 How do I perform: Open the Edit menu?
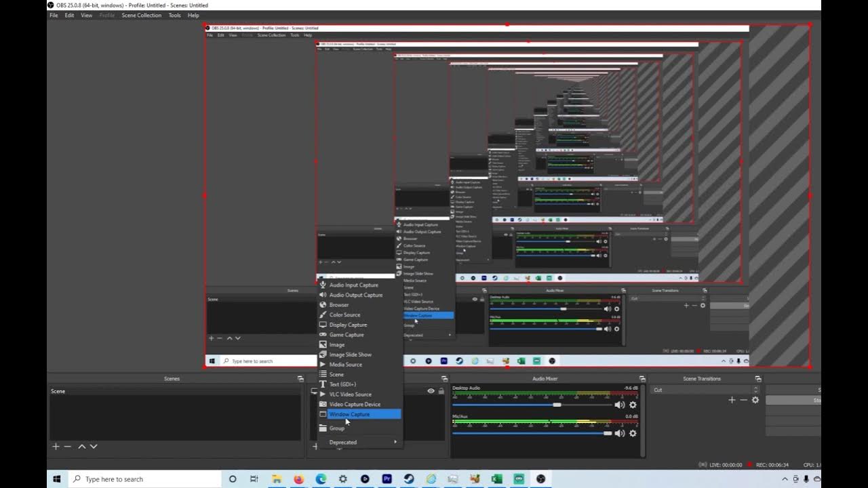tap(69, 15)
